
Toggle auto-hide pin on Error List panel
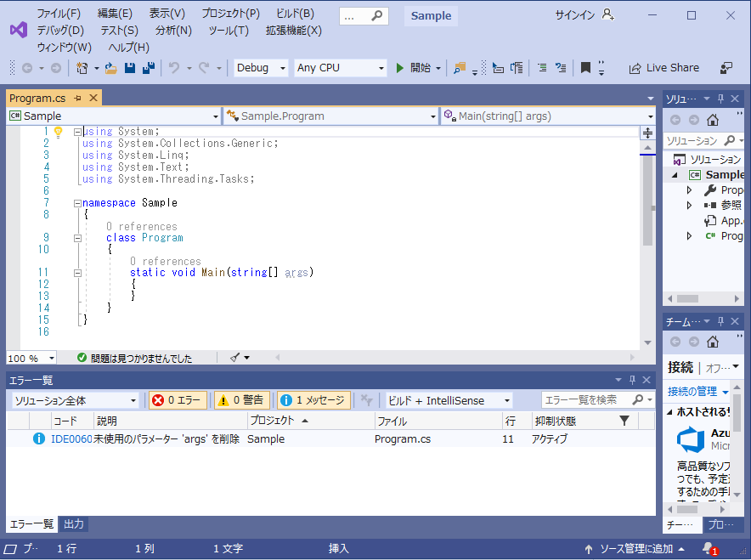(x=632, y=380)
